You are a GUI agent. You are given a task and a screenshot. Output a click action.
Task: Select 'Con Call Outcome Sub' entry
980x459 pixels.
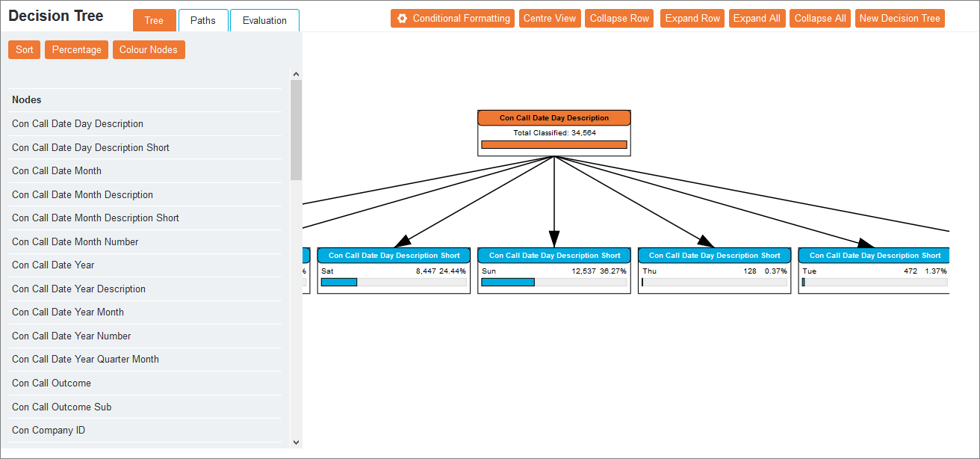146,407
